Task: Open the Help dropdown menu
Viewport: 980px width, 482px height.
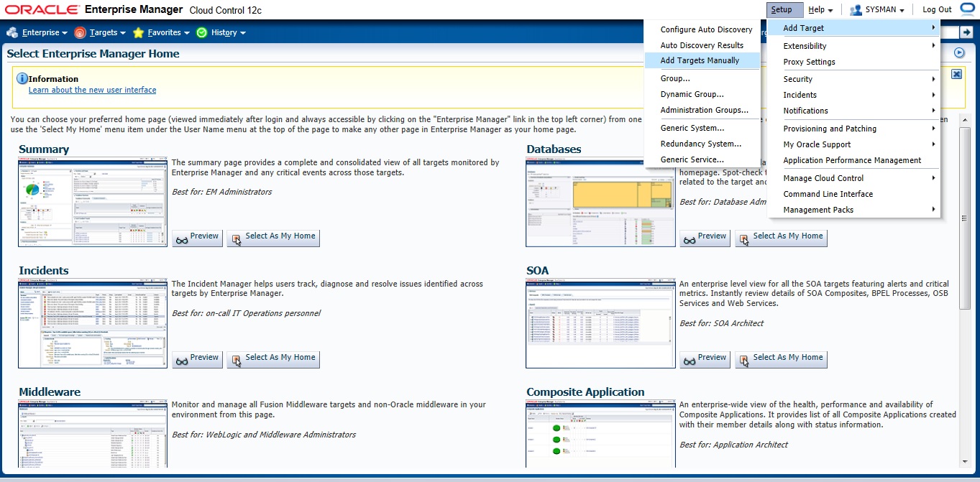Action: click(820, 10)
